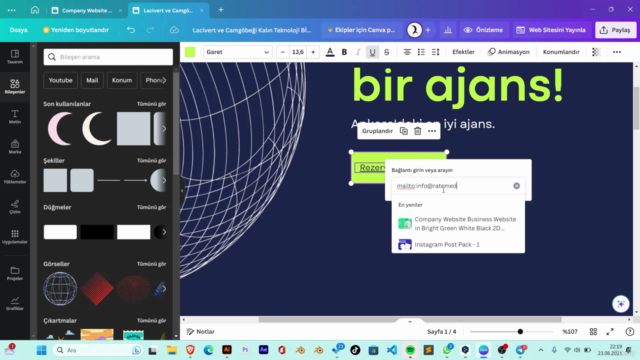
Task: Click the Canva assistant sparkle button
Action: pyautogui.click(x=620, y=304)
